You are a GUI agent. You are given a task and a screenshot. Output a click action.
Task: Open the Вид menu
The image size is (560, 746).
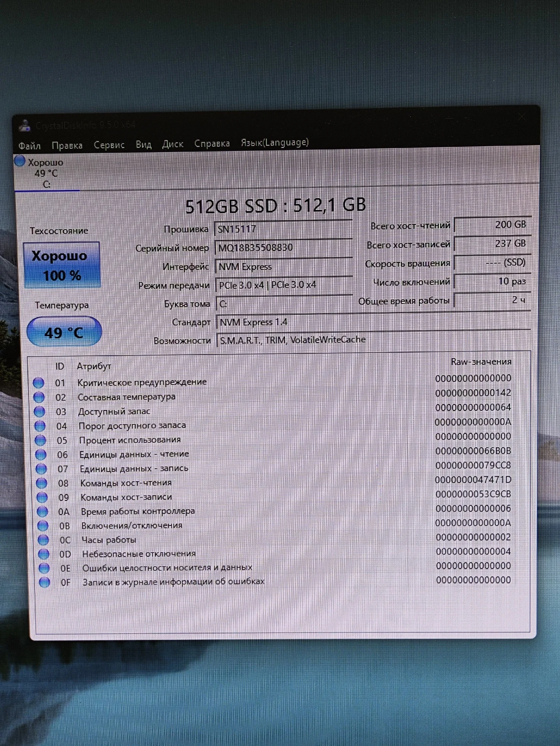144,144
